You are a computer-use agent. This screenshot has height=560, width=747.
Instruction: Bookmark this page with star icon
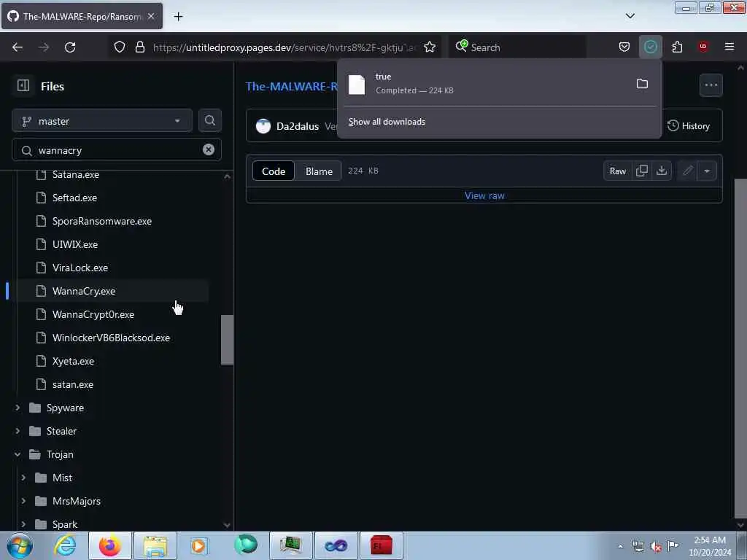point(429,47)
